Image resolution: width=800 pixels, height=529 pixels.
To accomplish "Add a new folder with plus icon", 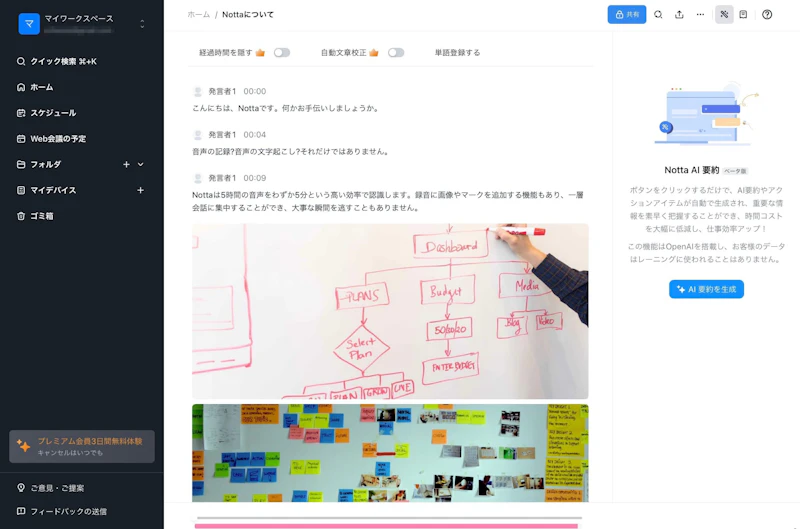I will click(x=126, y=164).
